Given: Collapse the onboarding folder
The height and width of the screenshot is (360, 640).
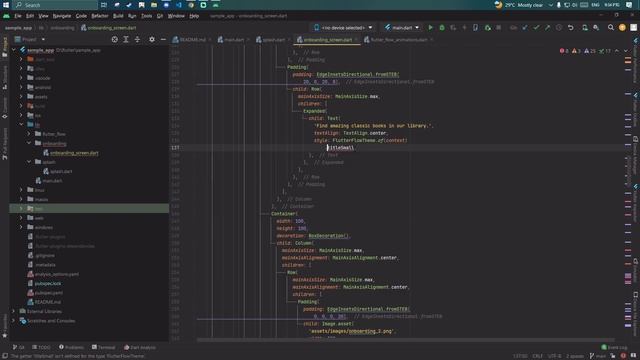Looking at the screenshot, I should pyautogui.click(x=29, y=143).
